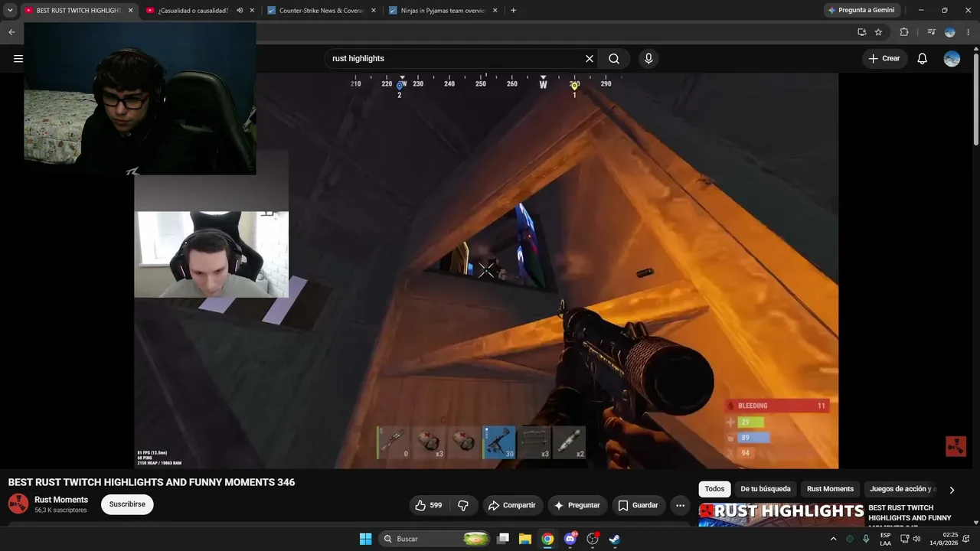
Task: Click the video title 'BEST RUST TWITCH HIGHLIGHTS AND FUNNY MOMENTS 346'
Action: pyautogui.click(x=152, y=482)
